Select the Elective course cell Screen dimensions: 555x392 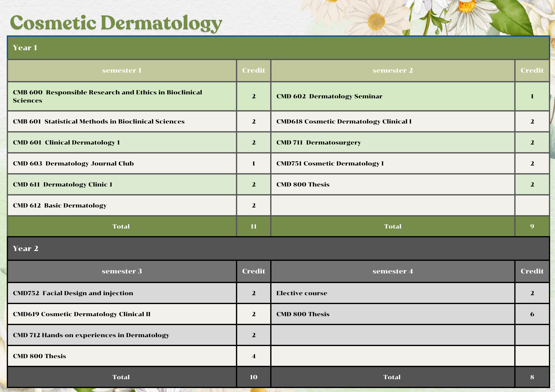[302, 293]
